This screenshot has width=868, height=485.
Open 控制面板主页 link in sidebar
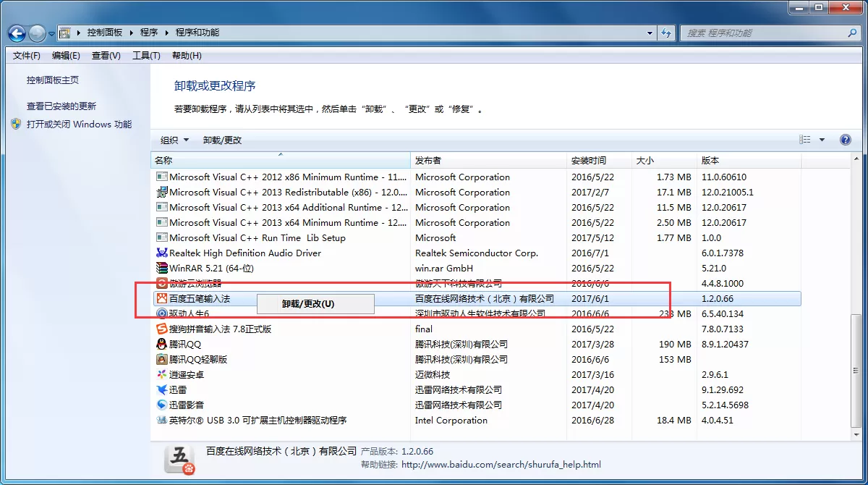(53, 80)
